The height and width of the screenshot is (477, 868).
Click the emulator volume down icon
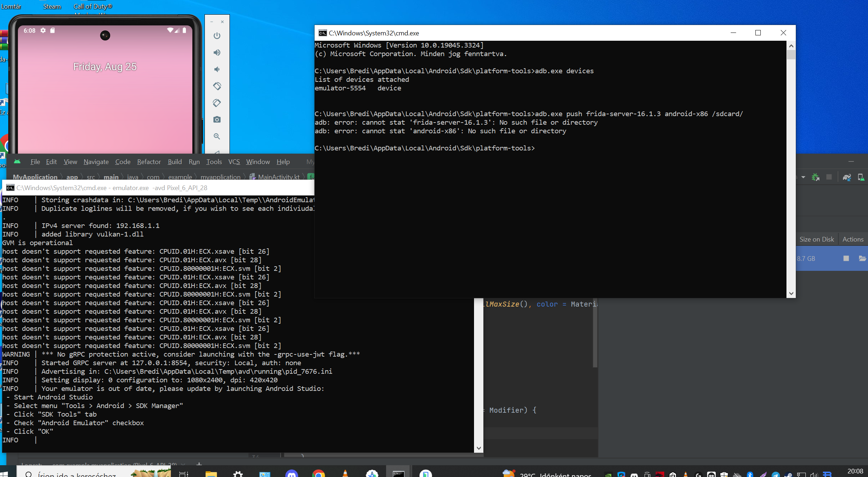[x=217, y=69]
